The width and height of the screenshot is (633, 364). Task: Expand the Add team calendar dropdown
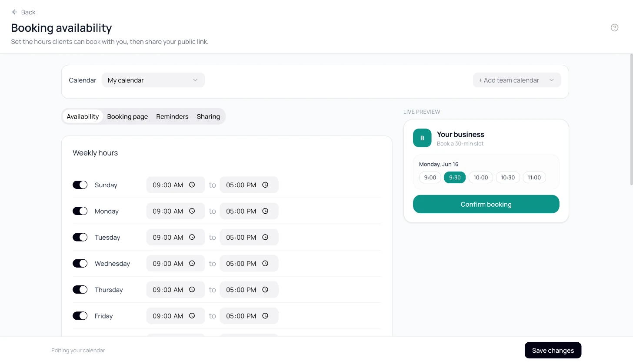coord(517,80)
